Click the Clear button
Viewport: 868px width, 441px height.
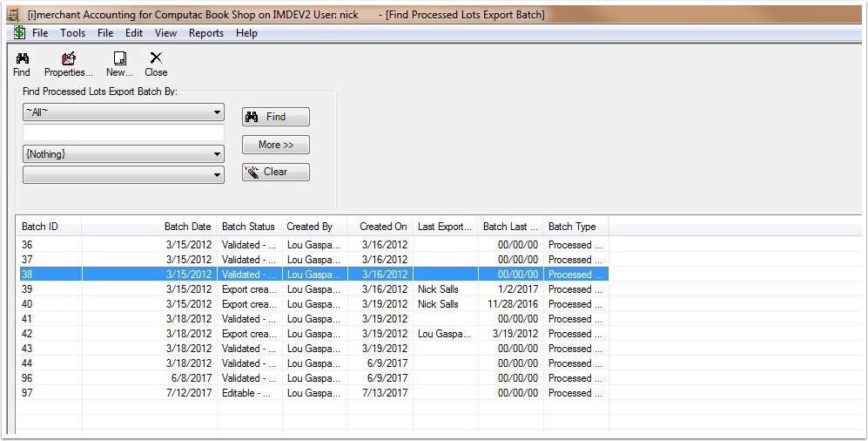(276, 172)
